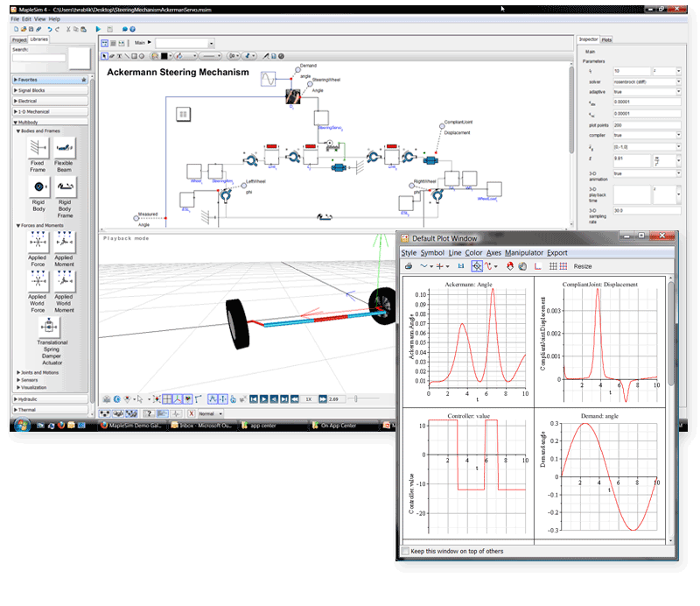Toggle the grid display in 3-D toolbar
700x606 pixels.
click(x=168, y=398)
